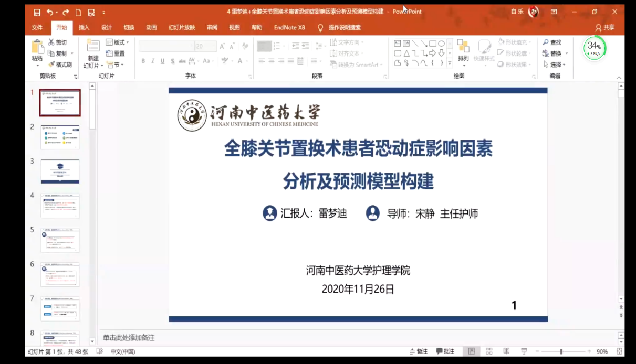Click the Share (共享) button
The height and width of the screenshot is (364, 636).
(604, 28)
